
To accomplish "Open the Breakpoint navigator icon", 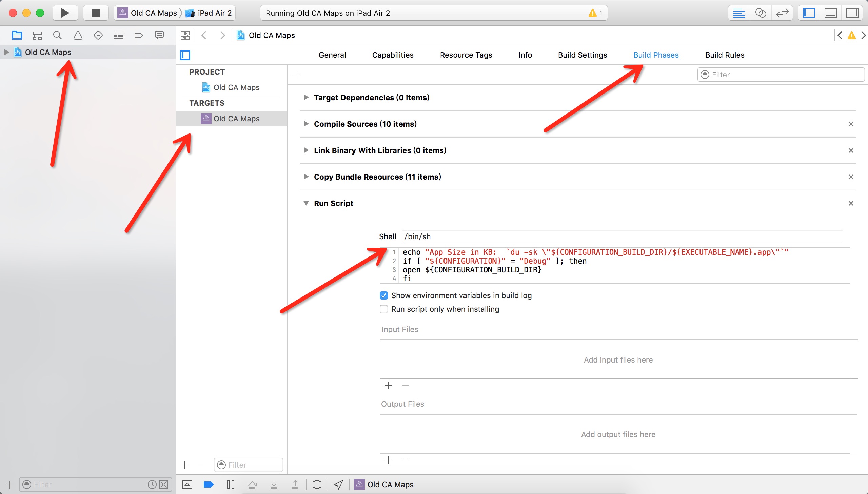I will [139, 35].
